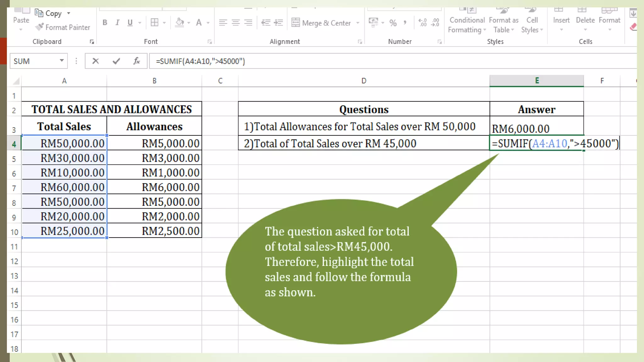The height and width of the screenshot is (362, 644).
Task: Open the Fill Color dropdown arrow
Action: point(189,23)
